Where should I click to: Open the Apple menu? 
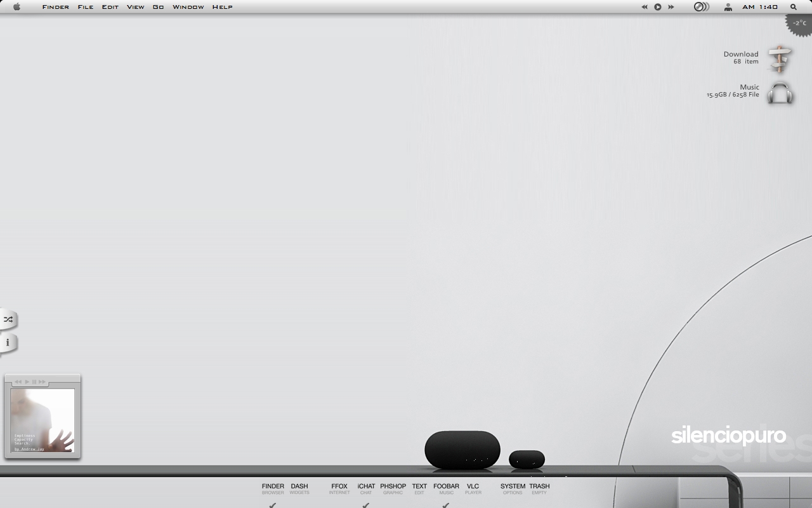point(16,7)
